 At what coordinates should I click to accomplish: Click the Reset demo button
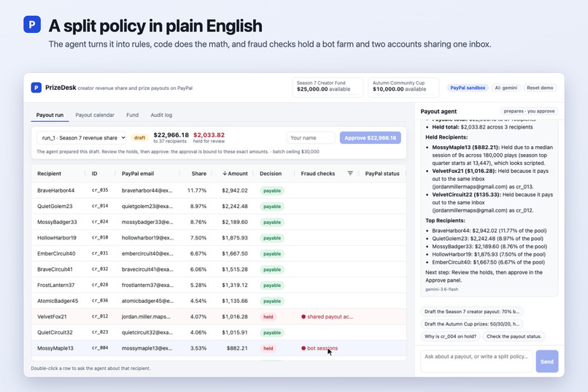coord(540,88)
